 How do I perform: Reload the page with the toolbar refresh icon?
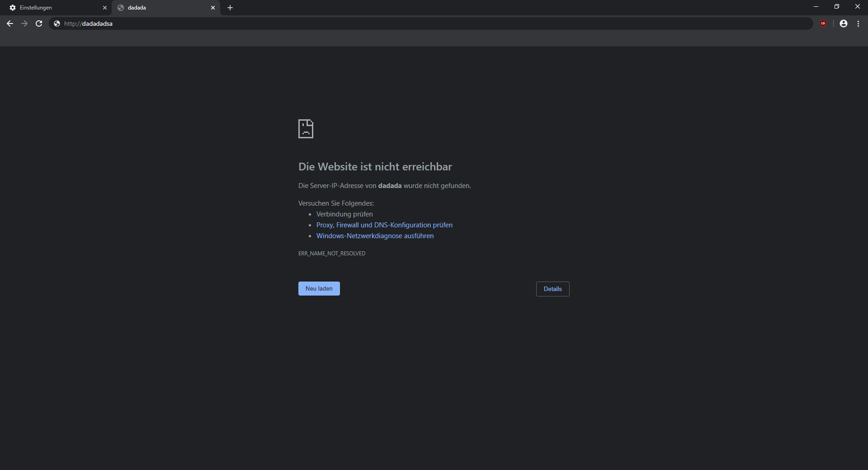[x=39, y=23]
